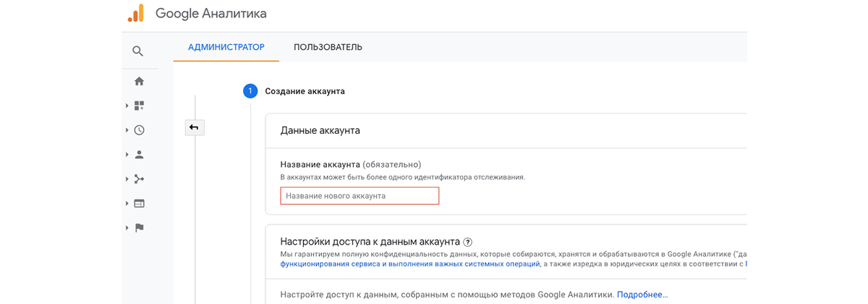Expand the Behavior section arrow
868x304 pixels.
tap(127, 203)
